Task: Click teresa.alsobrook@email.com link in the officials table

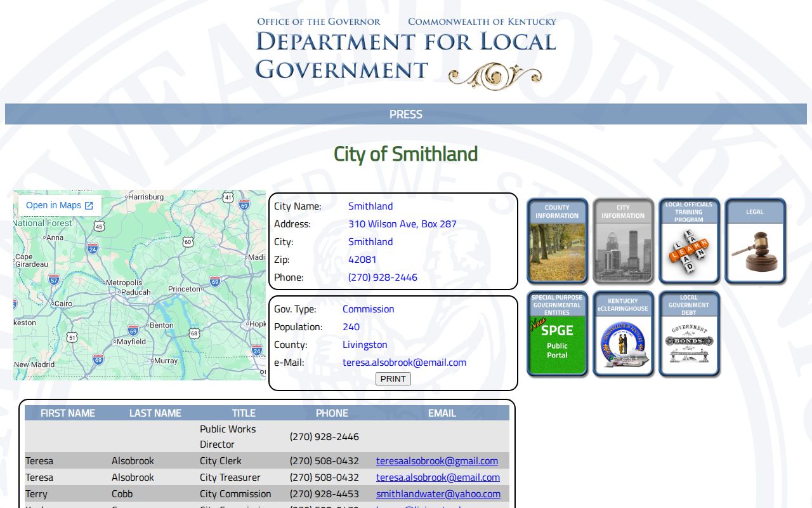Action: pos(438,478)
